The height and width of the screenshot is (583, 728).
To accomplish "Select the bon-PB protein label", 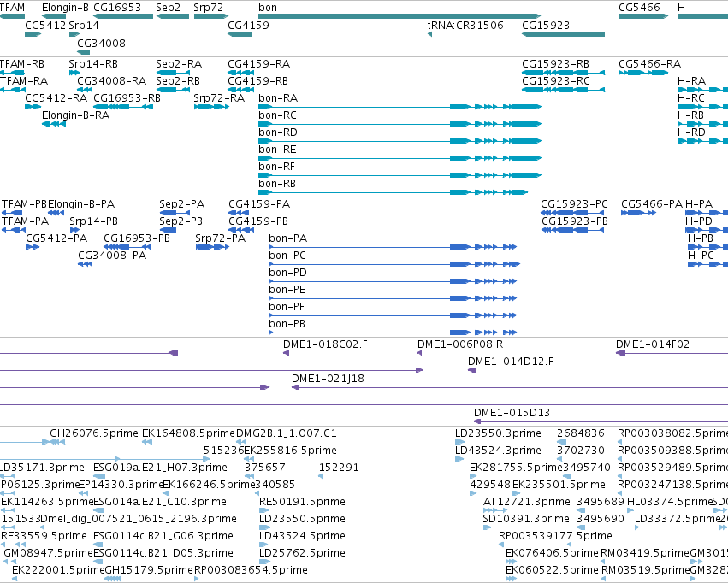I will (287, 324).
